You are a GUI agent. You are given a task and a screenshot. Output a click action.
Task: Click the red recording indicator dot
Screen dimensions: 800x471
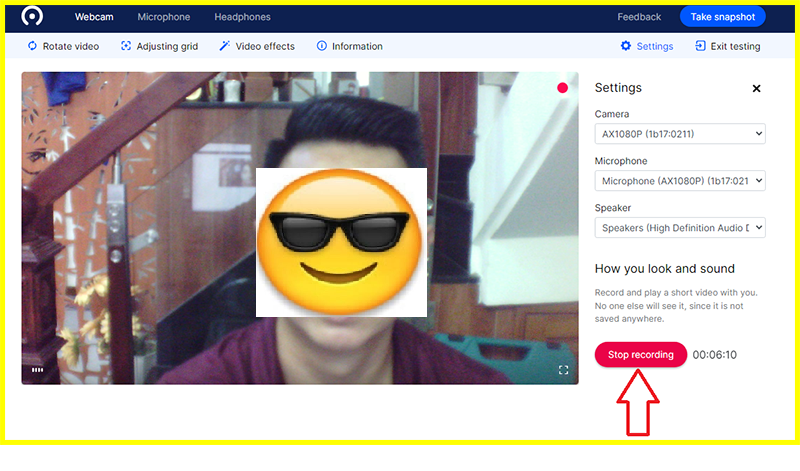coord(562,88)
